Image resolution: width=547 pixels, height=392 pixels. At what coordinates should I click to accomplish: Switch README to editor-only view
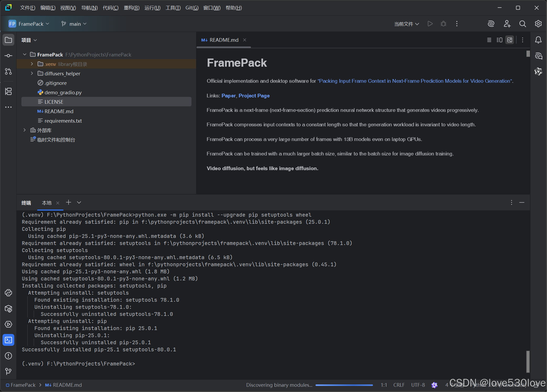(489, 40)
